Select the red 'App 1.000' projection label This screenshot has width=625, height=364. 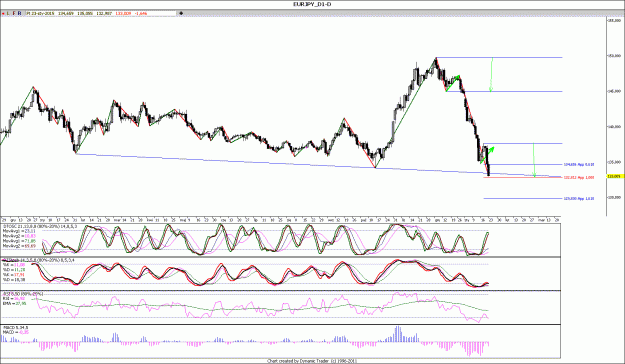[x=579, y=177]
